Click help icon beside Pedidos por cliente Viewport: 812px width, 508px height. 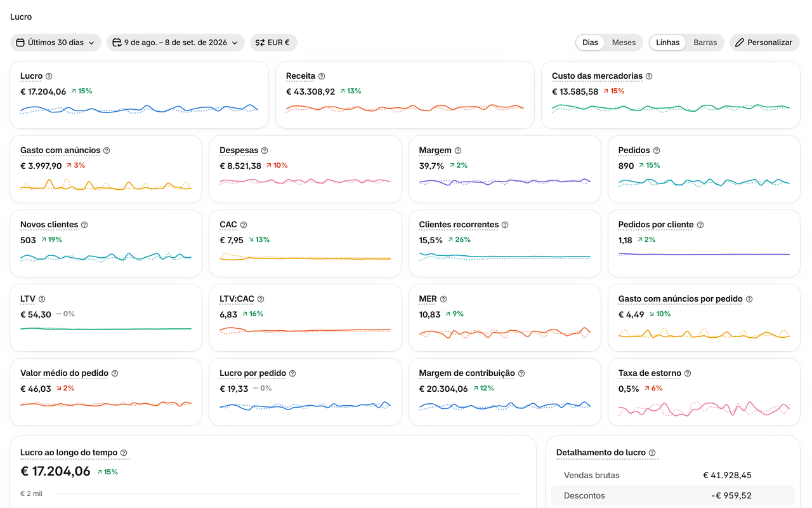[x=700, y=225]
